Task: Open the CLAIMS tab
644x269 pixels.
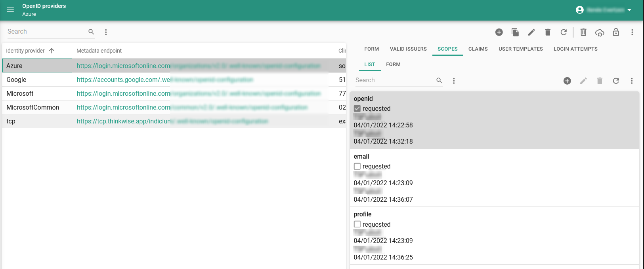Action: [478, 49]
